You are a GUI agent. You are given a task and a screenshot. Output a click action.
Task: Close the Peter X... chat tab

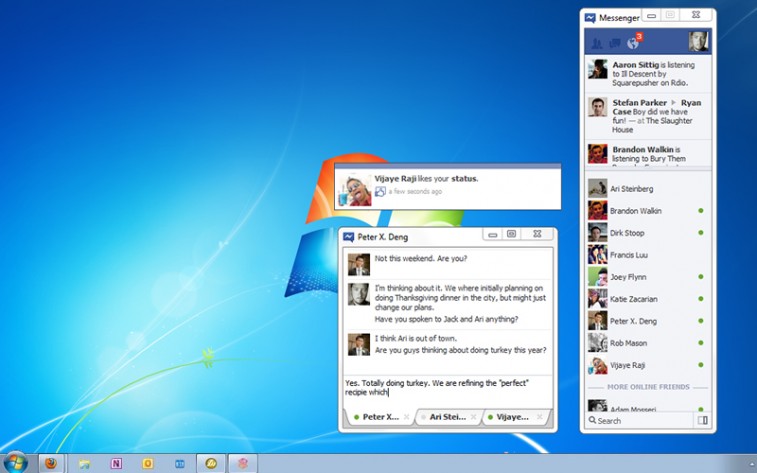(406, 417)
